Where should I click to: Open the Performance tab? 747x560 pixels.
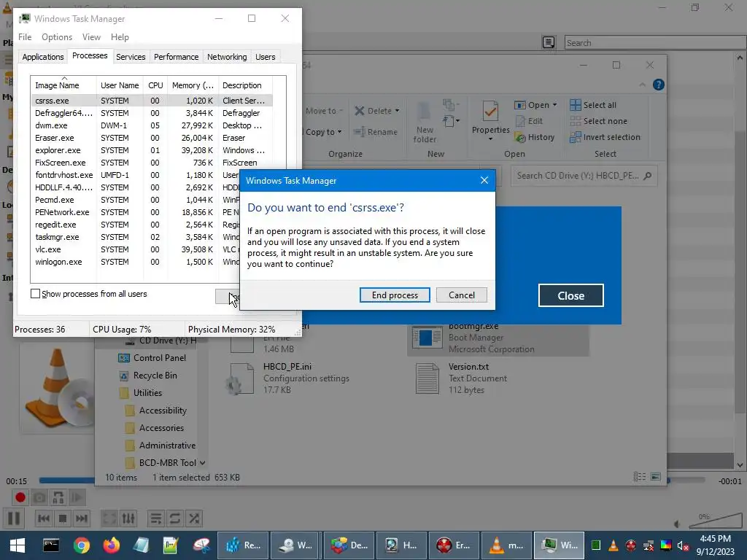tap(176, 57)
